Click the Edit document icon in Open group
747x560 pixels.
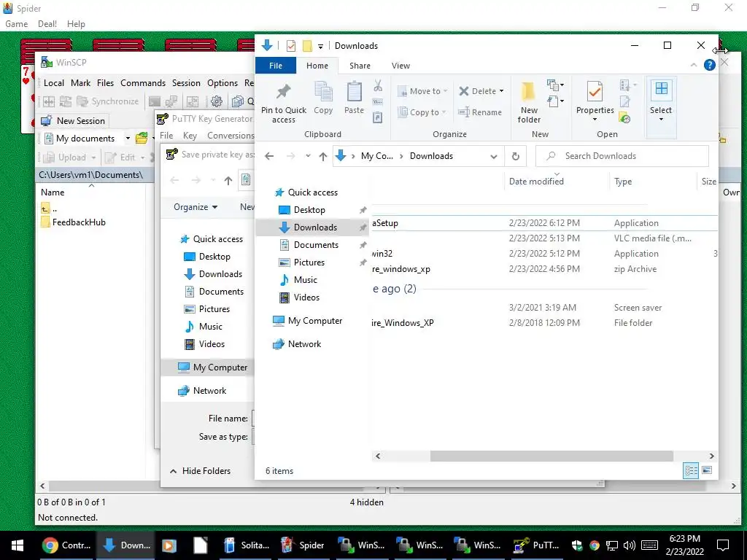624,101
